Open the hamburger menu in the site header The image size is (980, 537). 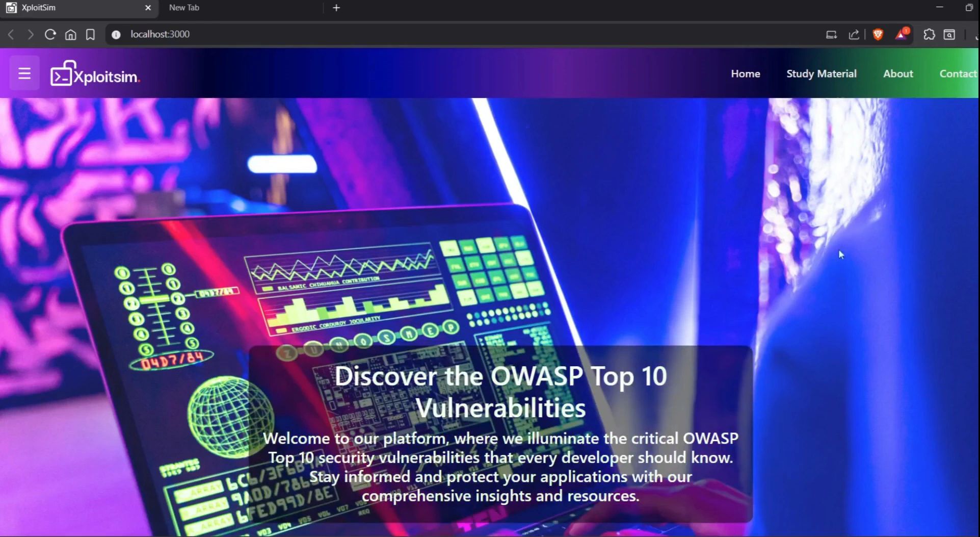[x=24, y=73]
